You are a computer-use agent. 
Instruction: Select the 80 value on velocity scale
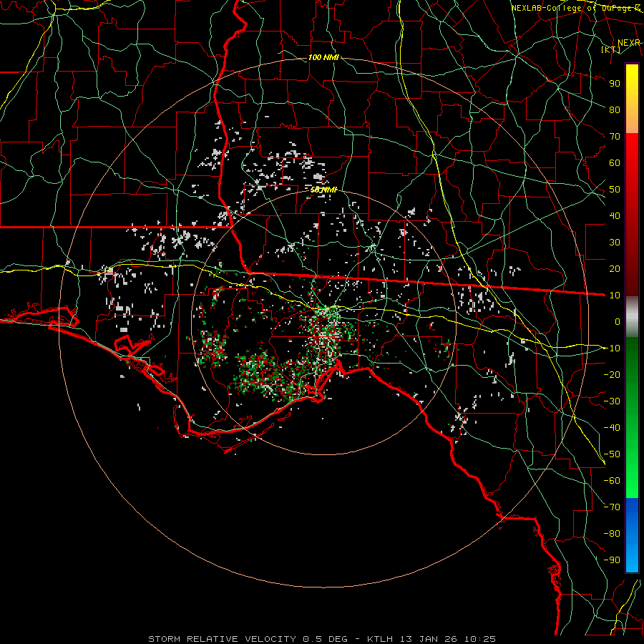click(x=615, y=109)
